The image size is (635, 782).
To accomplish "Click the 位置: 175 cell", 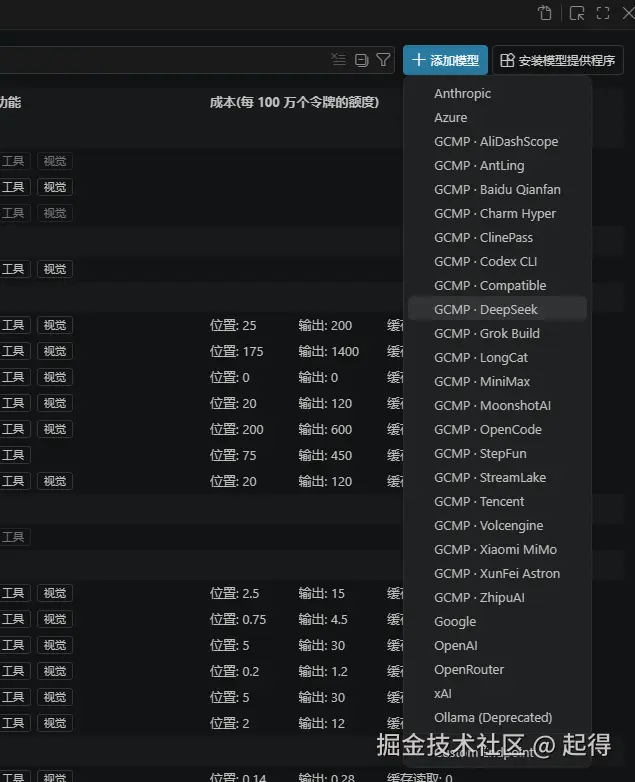I will [236, 351].
